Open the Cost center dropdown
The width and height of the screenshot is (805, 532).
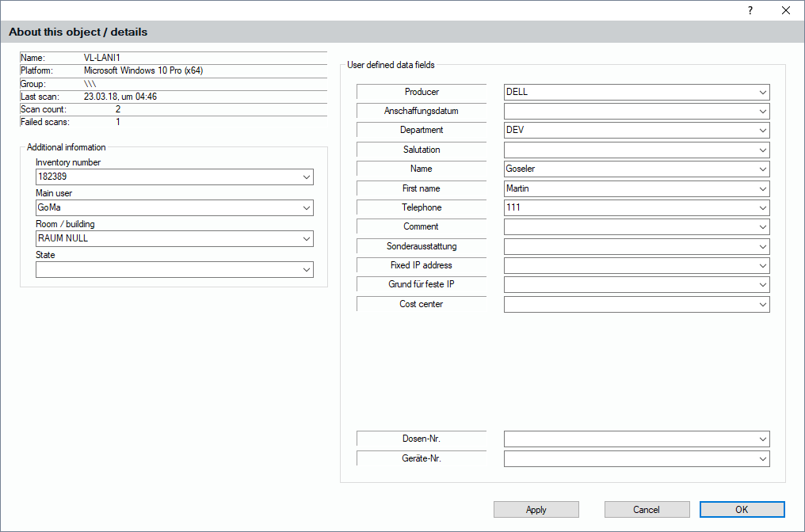click(762, 305)
